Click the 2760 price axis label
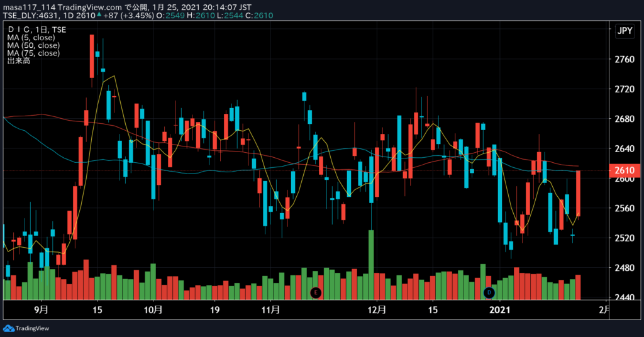 pos(625,60)
